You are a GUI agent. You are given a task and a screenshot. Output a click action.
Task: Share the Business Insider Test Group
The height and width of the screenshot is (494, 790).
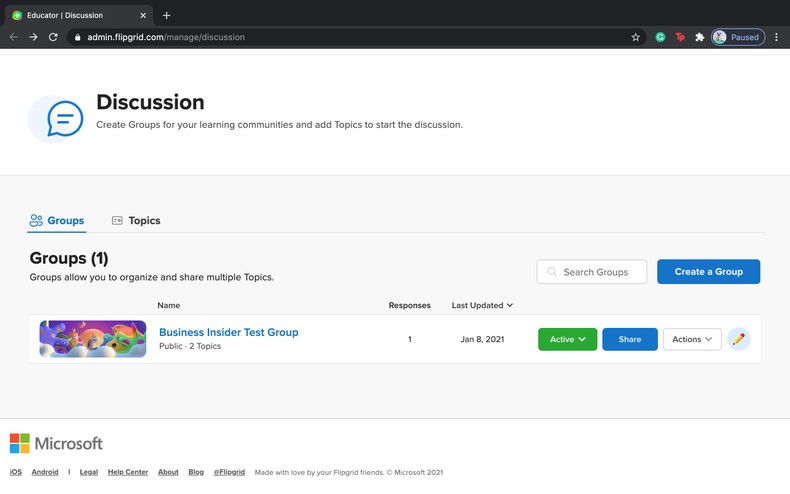pyautogui.click(x=630, y=339)
